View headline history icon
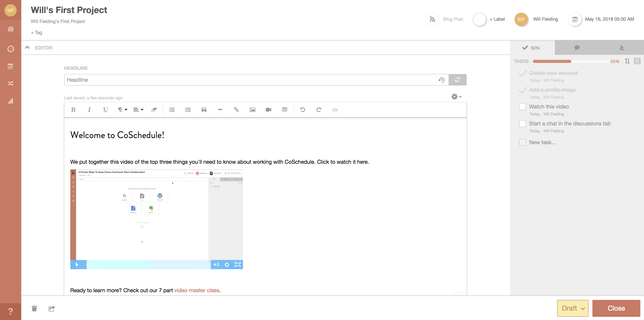644x320 pixels. 441,80
